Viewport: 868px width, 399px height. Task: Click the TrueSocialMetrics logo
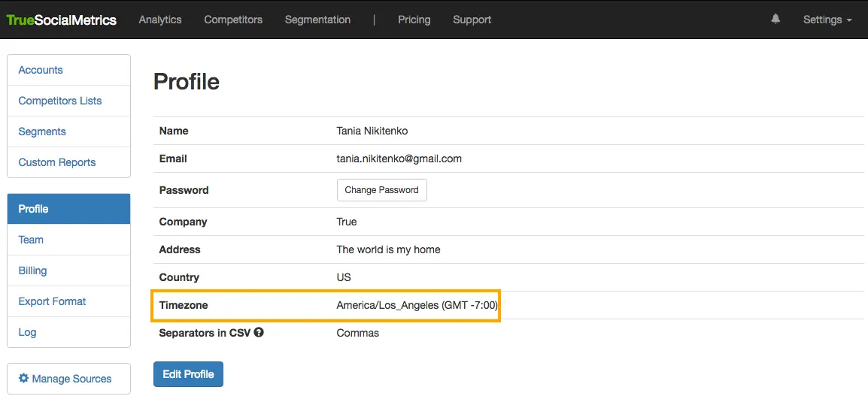(x=62, y=20)
